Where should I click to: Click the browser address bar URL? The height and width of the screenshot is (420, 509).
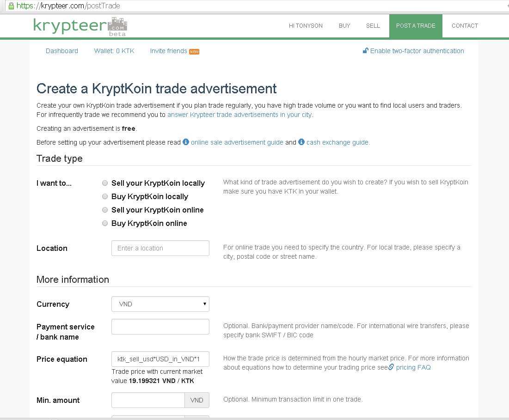pyautogui.click(x=68, y=6)
